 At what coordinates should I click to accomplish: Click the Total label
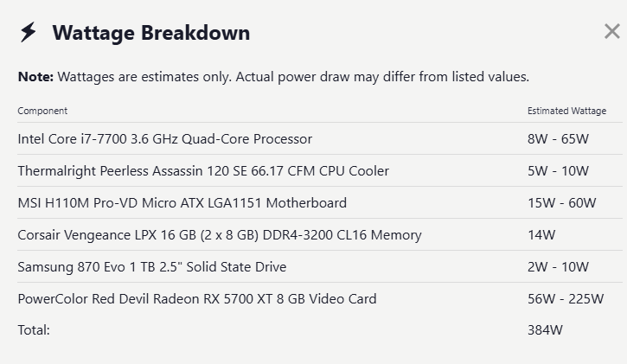click(34, 329)
